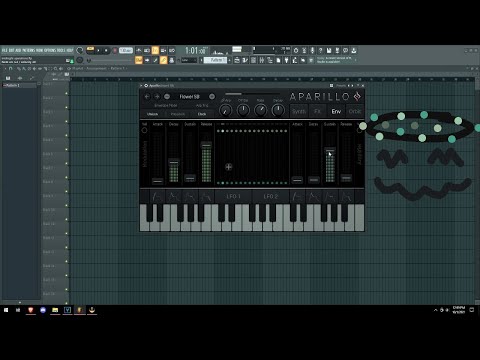This screenshot has height=360, width=480.
Task: Open the channel rack view icon
Action: [253, 60]
